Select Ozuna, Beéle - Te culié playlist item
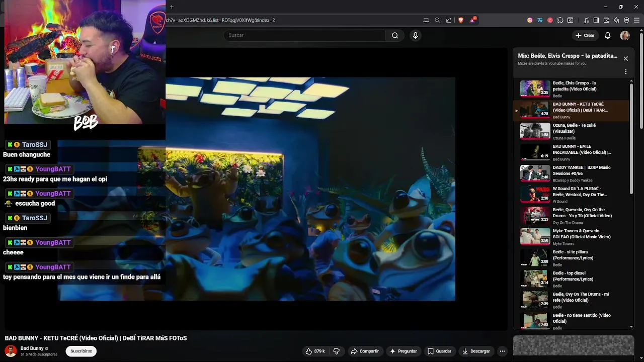This screenshot has height=362, width=644. coord(572,131)
